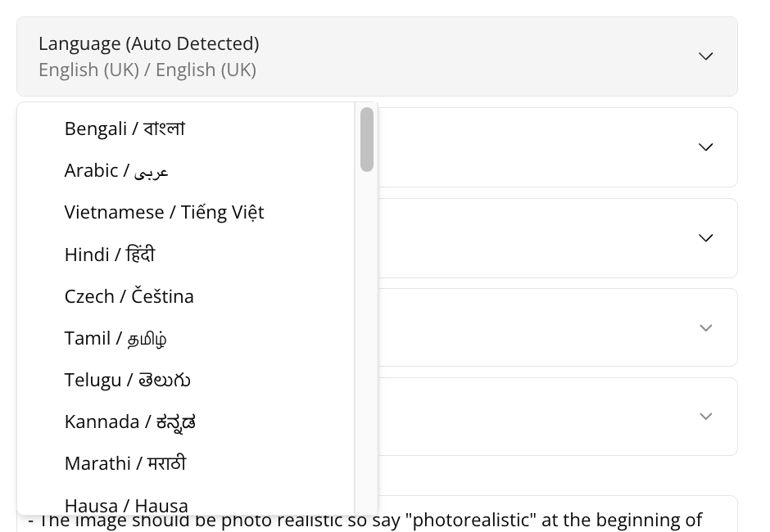770x532 pixels.
Task: Select the Hindi language option
Action: coord(109,254)
